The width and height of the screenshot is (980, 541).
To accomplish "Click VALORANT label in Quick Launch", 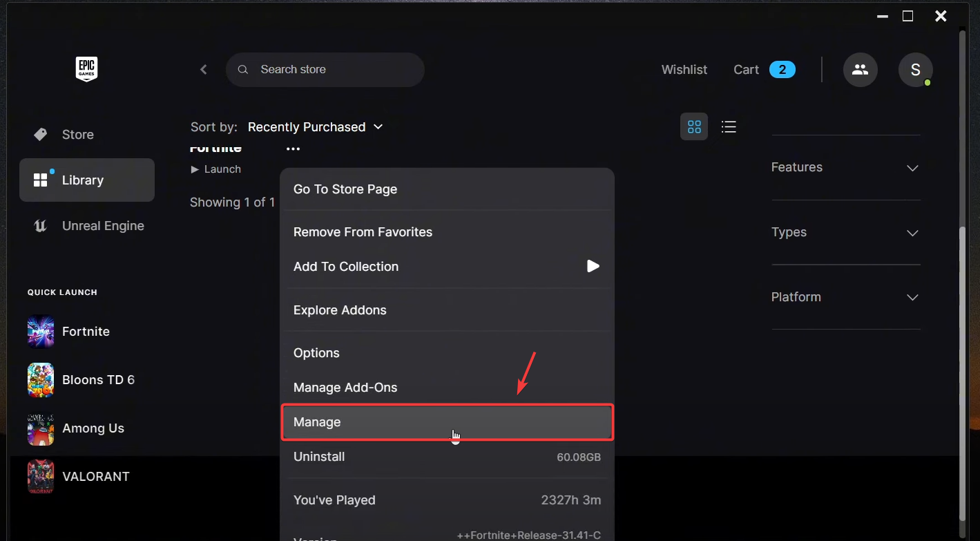I will click(96, 477).
